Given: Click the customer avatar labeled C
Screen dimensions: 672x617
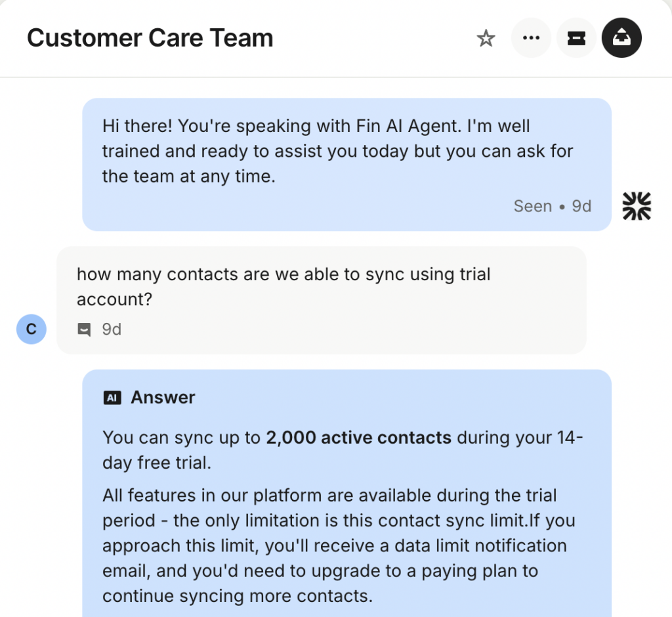Looking at the screenshot, I should 31,329.
